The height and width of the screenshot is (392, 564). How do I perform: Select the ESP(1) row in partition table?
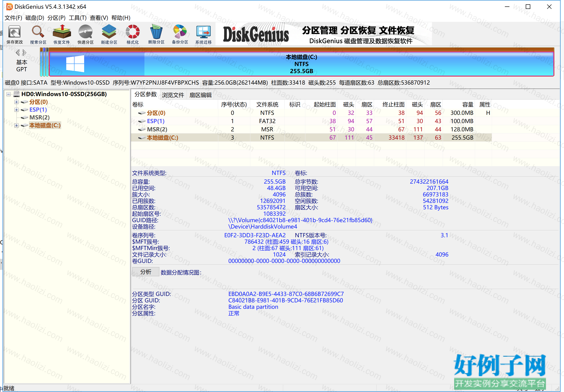(311, 121)
